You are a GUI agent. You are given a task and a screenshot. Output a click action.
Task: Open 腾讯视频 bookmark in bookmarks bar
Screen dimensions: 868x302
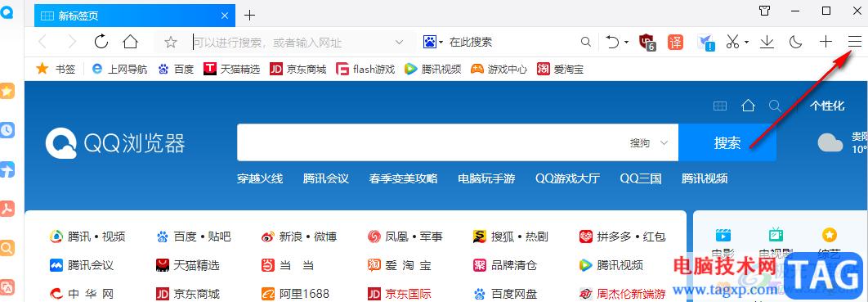pos(433,70)
